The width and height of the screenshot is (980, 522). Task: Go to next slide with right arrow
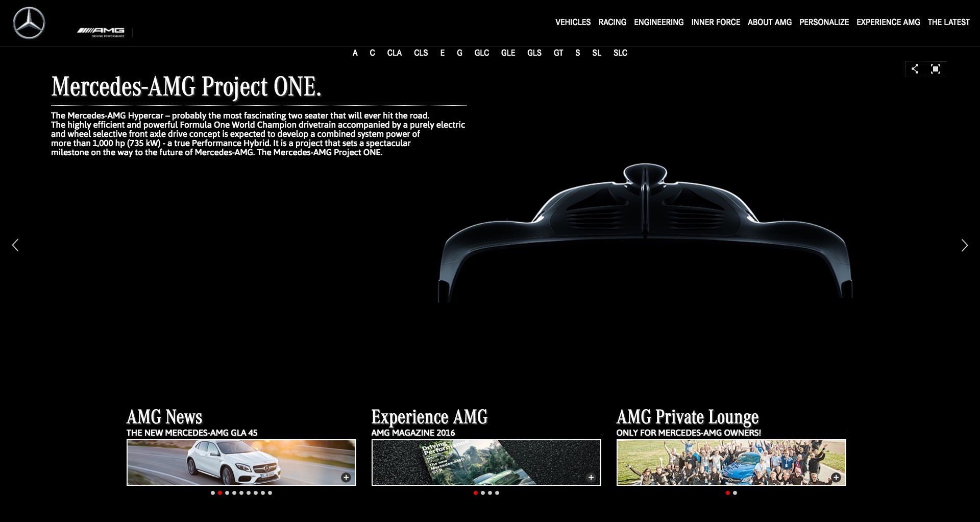point(964,245)
